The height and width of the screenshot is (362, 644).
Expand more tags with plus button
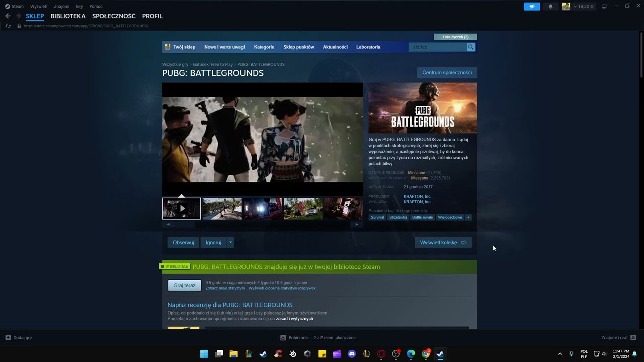[468, 217]
